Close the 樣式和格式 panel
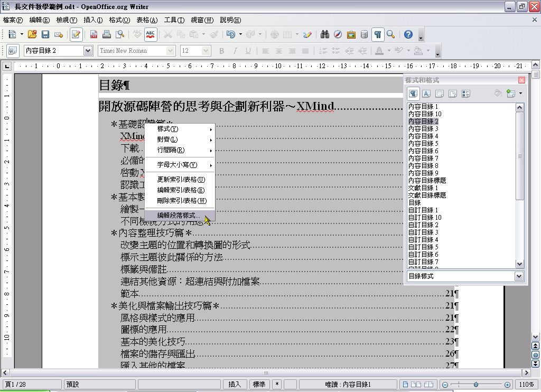Screen dimensions: 541x392 521,80
